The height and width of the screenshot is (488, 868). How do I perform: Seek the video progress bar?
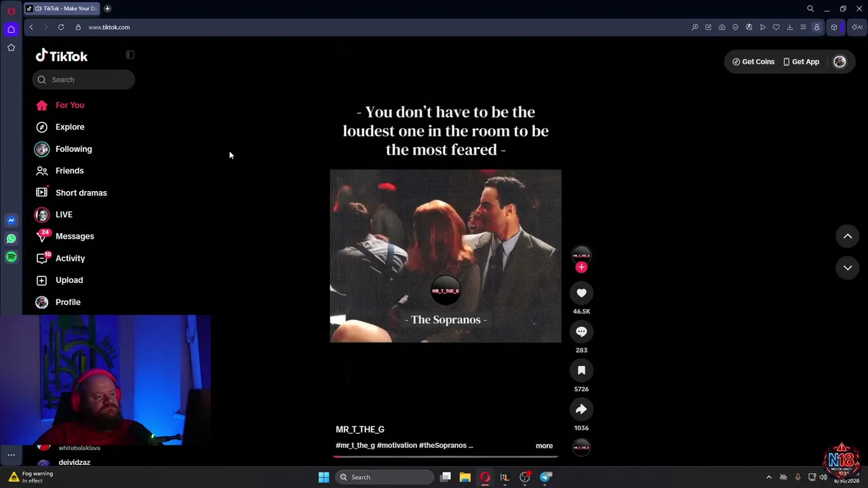coord(446,456)
